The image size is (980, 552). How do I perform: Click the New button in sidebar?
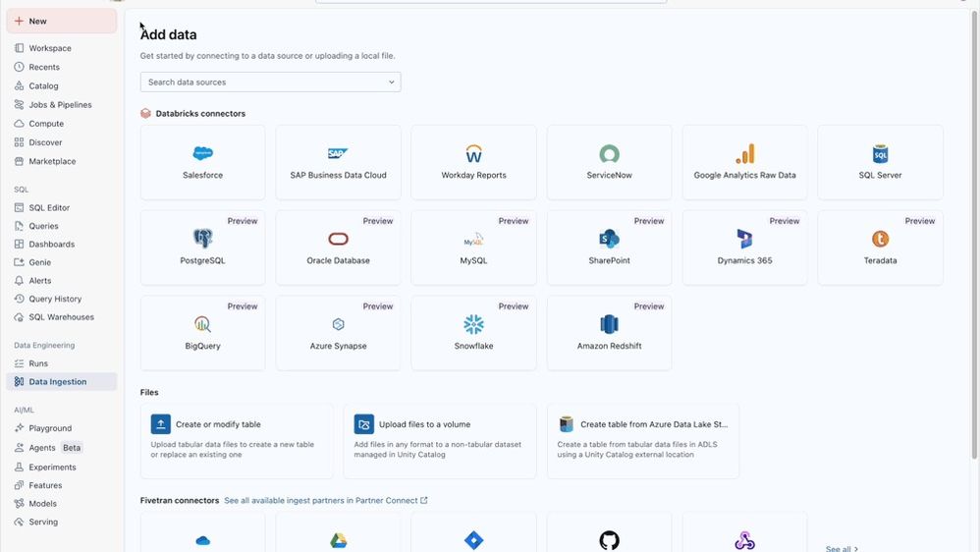coord(61,22)
